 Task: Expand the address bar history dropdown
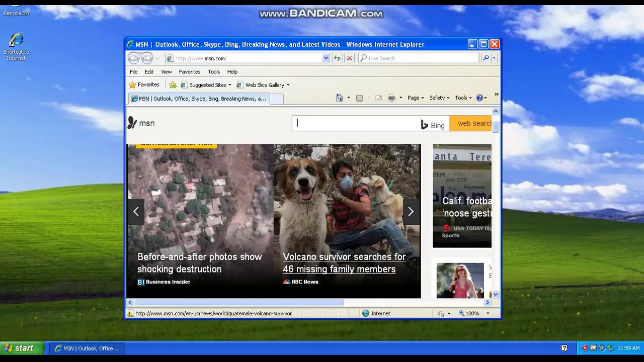pyautogui.click(x=326, y=58)
